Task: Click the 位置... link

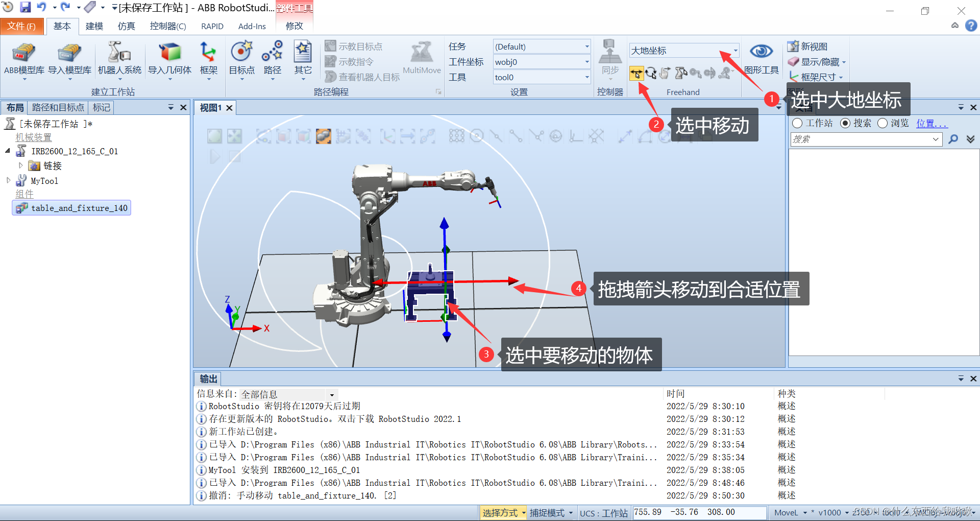Action: click(932, 123)
